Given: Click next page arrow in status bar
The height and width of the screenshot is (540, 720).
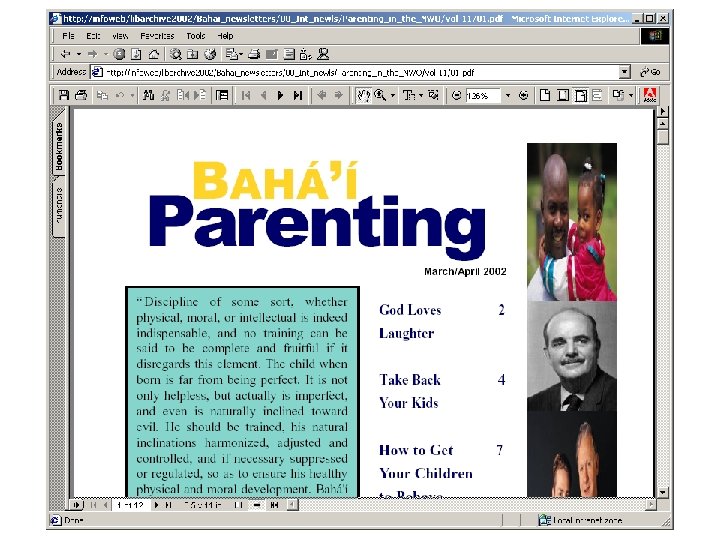Looking at the screenshot, I should (x=156, y=505).
